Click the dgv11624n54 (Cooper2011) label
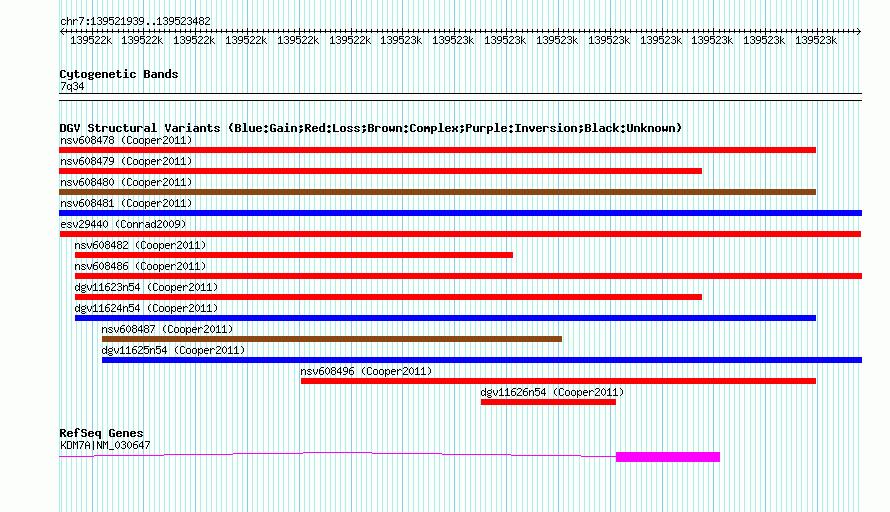Image resolution: width=890 pixels, height=512 pixels. pos(146,308)
